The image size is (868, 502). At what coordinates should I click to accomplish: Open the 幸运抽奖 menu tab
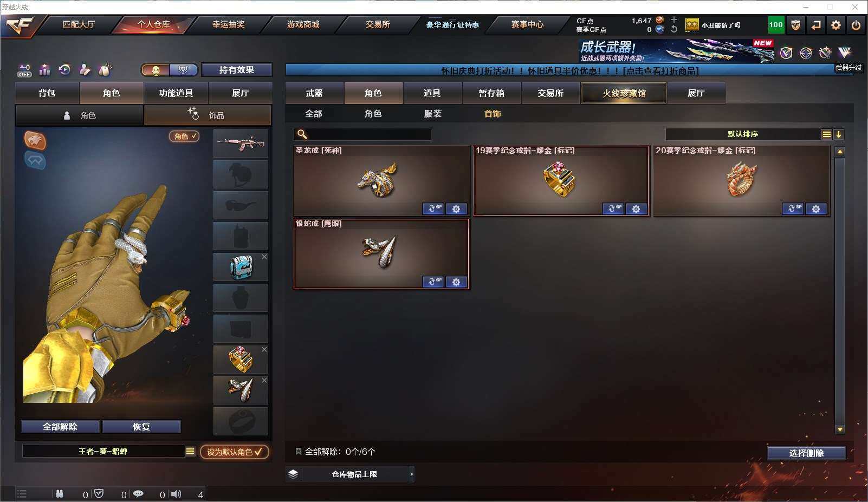[228, 24]
